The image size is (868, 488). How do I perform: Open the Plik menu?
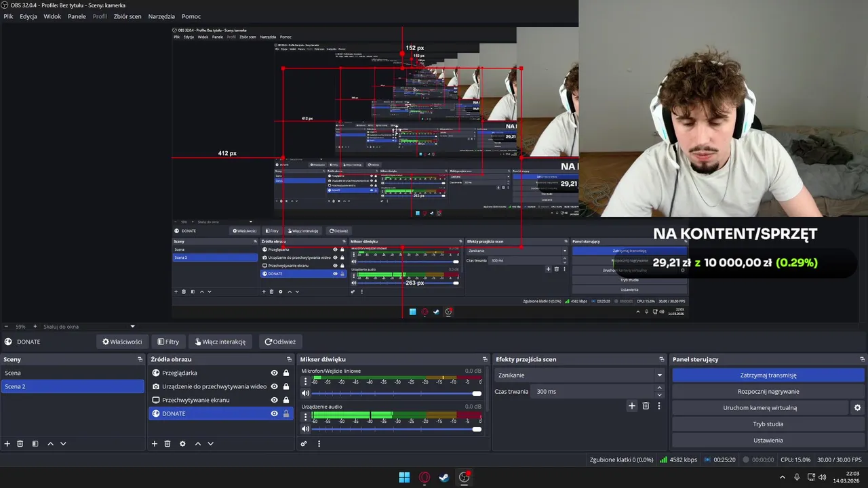point(8,16)
